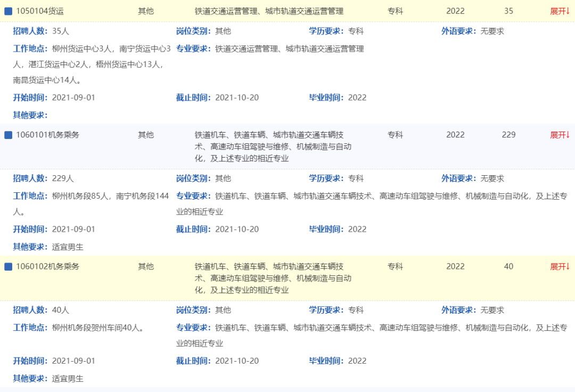Open the 1050104货运 job title

tap(39, 11)
